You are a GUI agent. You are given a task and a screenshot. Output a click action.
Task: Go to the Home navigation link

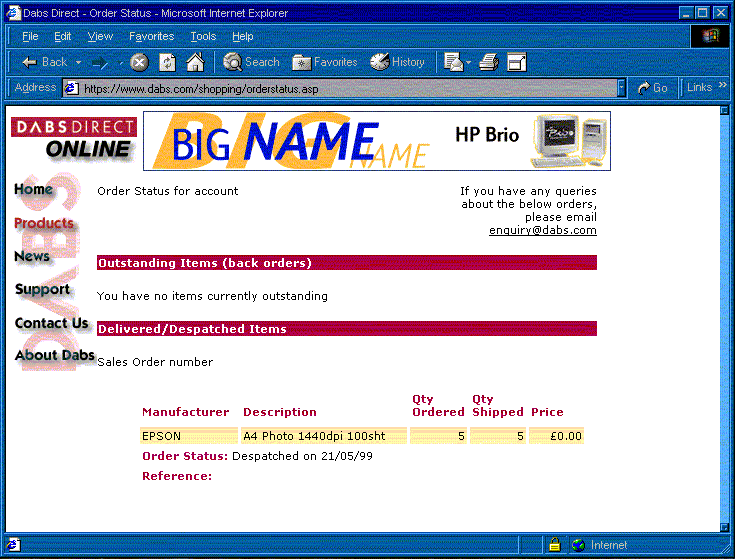pyautogui.click(x=33, y=189)
